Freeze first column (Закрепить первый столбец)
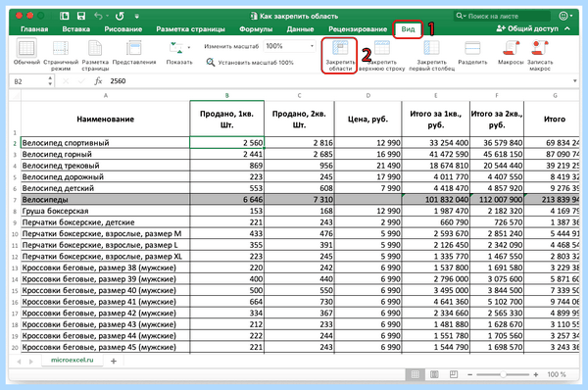This screenshot has width=588, height=390. coord(431,48)
